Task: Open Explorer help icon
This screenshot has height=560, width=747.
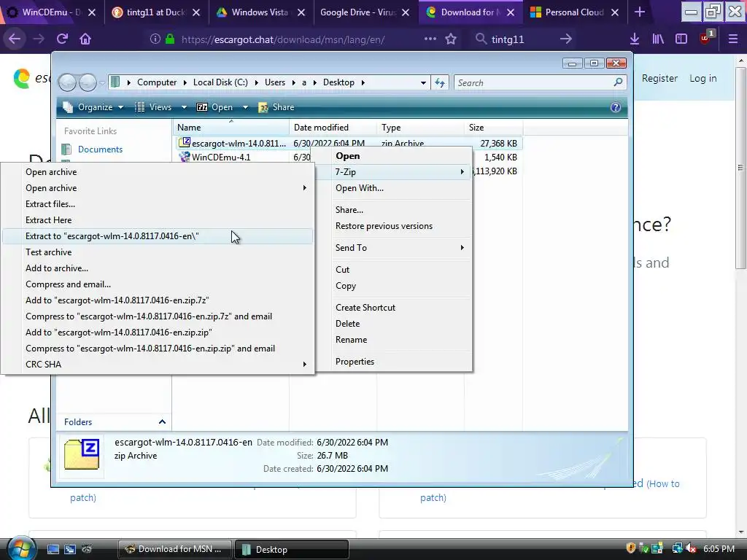Action: click(x=616, y=107)
